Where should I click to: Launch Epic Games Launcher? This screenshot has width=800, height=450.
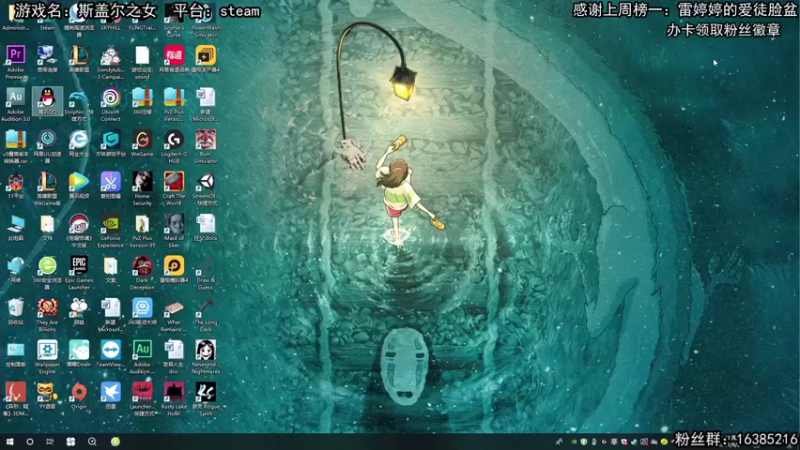click(79, 273)
